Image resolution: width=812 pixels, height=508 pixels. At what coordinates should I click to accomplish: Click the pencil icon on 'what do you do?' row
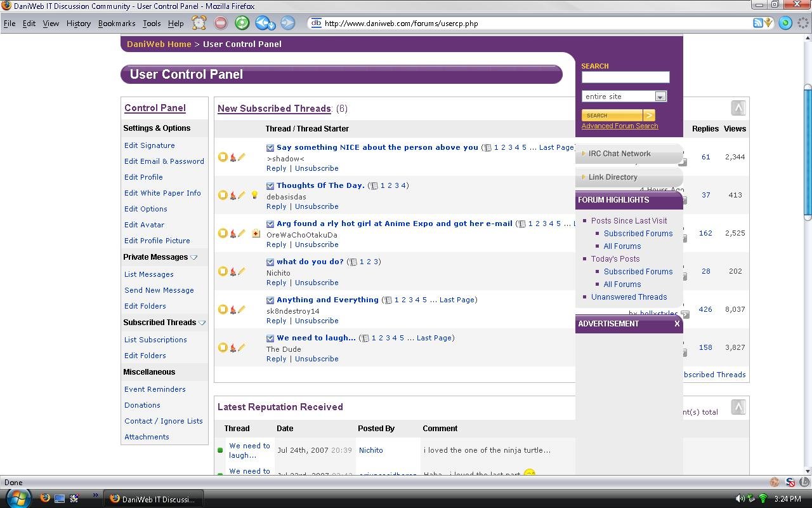pyautogui.click(x=242, y=271)
